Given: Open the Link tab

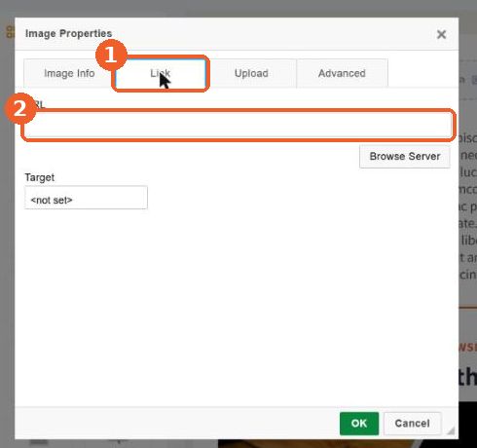Looking at the screenshot, I should coord(161,73).
